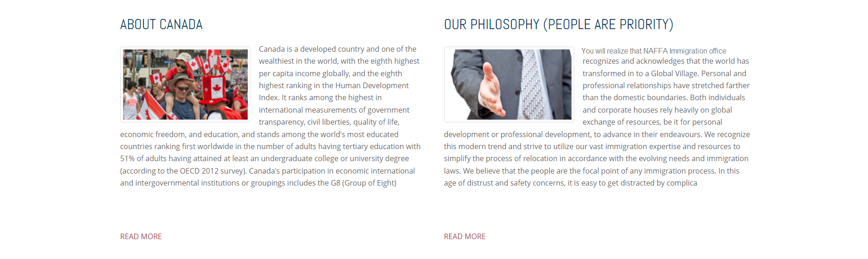
Task: Click READ MORE under About Canada
Action: point(141,236)
